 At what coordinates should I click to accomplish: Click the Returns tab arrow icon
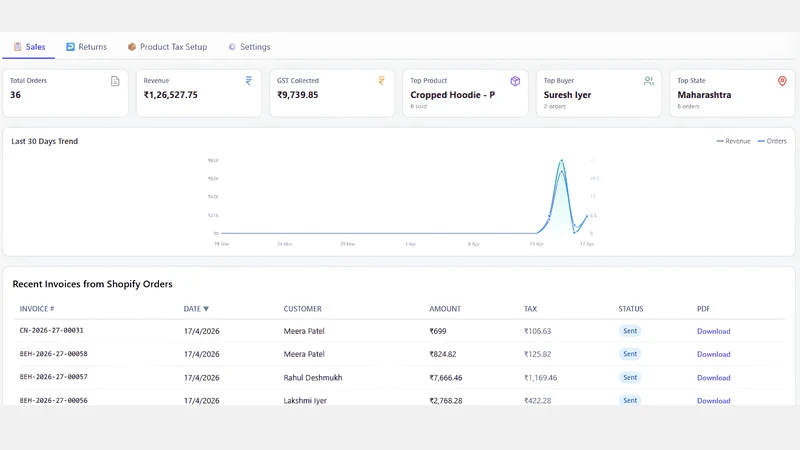pos(70,47)
